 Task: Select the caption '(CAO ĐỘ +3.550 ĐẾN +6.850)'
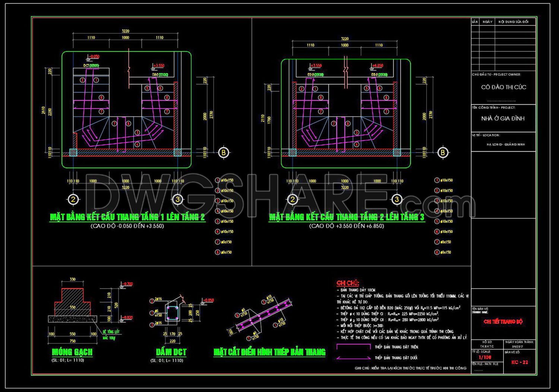click(347, 226)
